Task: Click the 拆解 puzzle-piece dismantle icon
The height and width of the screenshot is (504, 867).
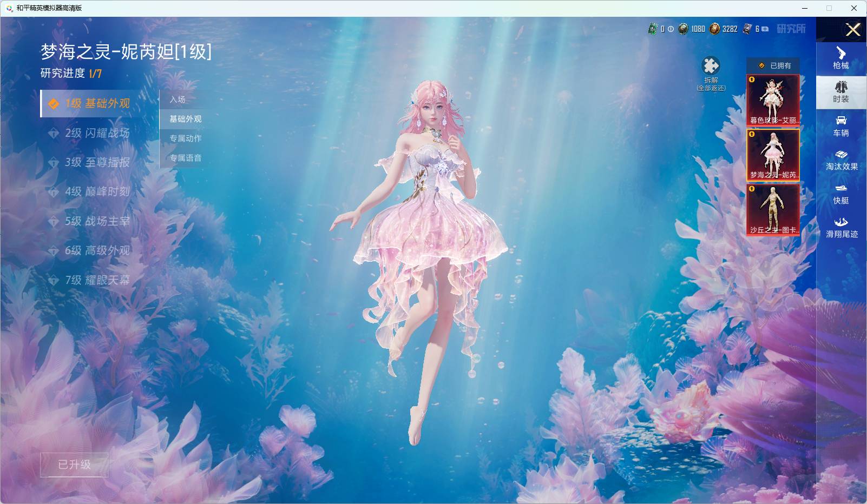Action: (x=711, y=67)
